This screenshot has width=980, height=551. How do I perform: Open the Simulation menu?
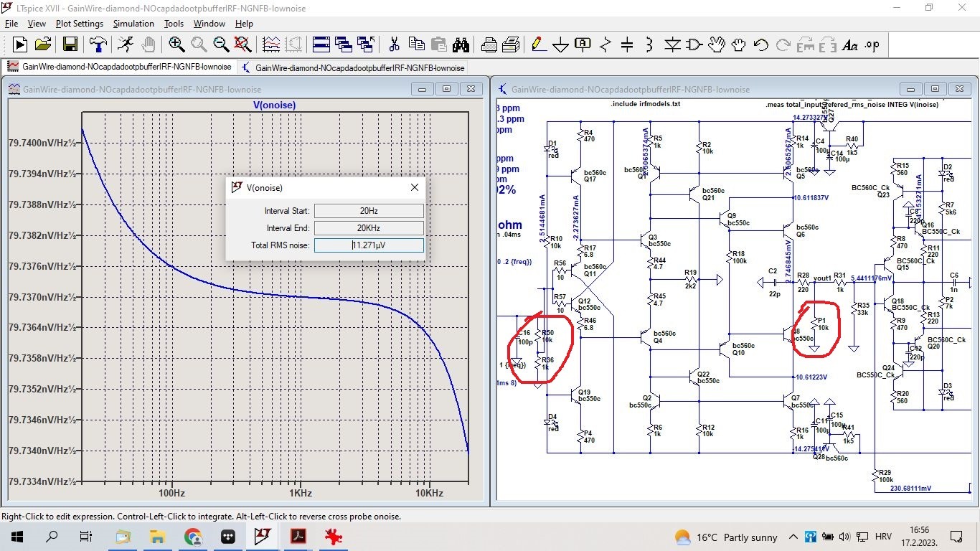(x=133, y=24)
